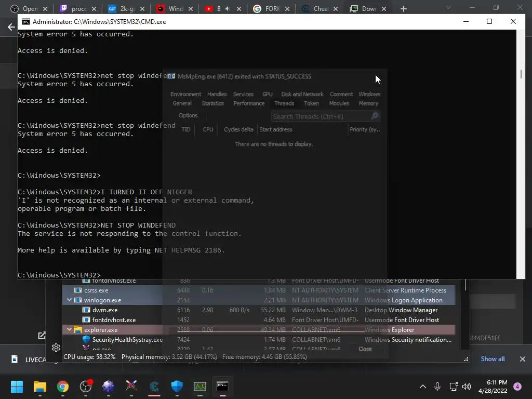
Task: Open File Explorer from the taskbar
Action: point(39,386)
